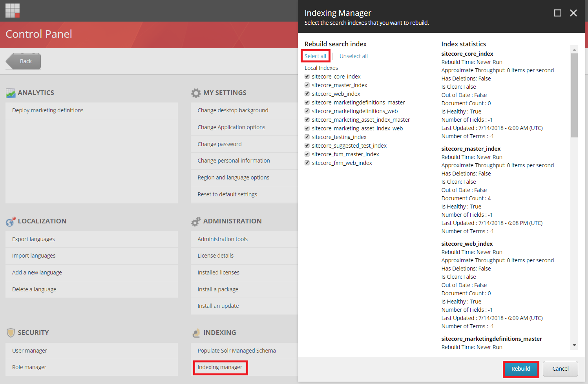588x384 pixels.
Task: Go Back from Control Panel
Action: point(23,61)
